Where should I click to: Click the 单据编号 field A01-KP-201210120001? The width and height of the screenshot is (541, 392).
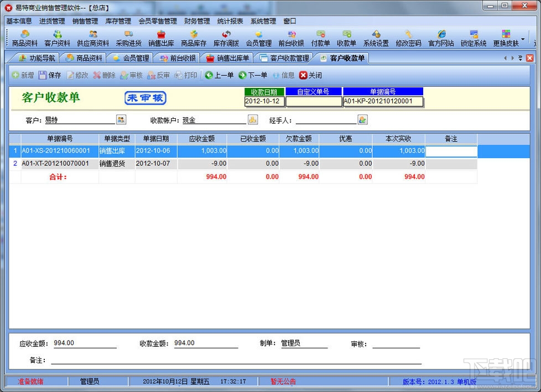383,101
